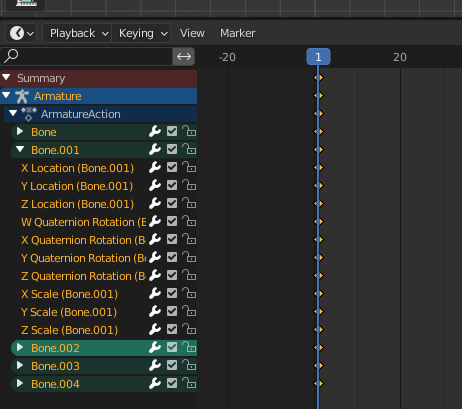Image resolution: width=462 pixels, height=409 pixels.
Task: Open the Marker menu
Action: (238, 33)
